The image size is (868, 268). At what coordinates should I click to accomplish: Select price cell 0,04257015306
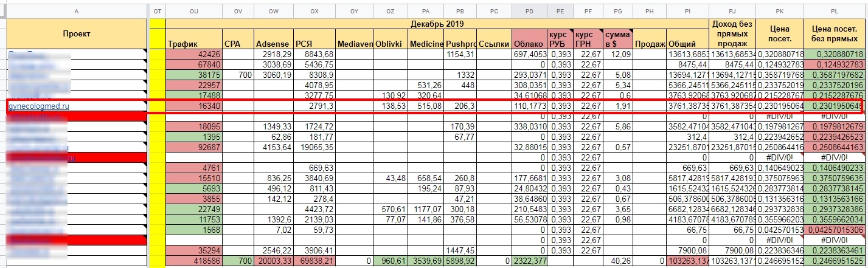point(835,230)
